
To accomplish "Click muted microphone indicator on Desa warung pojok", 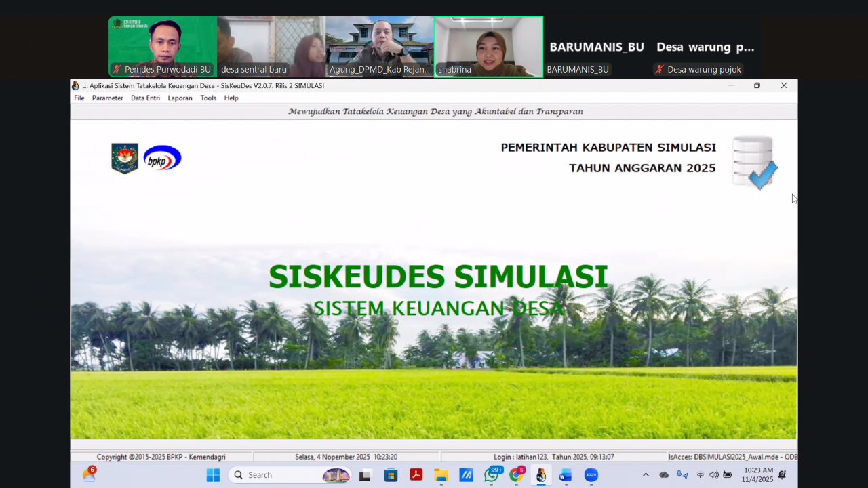I will pos(658,69).
